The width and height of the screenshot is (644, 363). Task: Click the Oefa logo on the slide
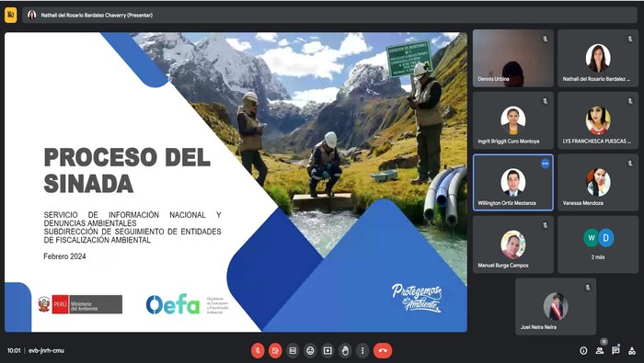173,304
